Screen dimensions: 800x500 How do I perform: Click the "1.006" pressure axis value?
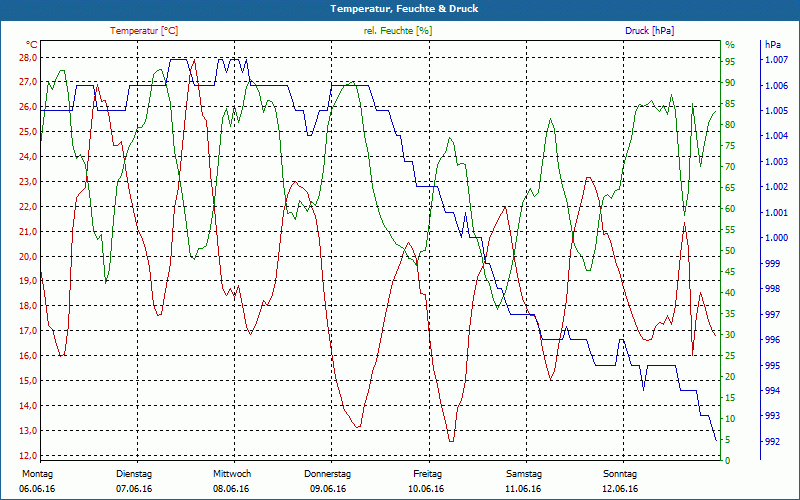pos(776,85)
